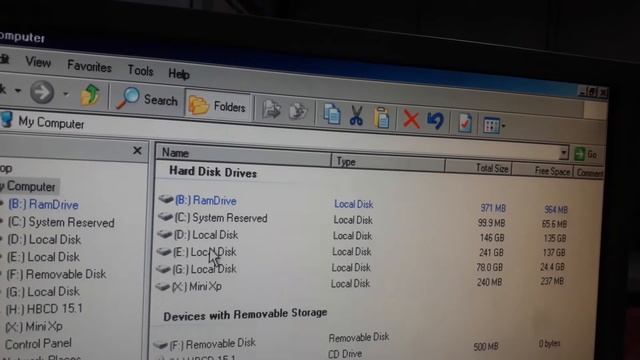Open the Help menu
Viewport: 640px width, 360px height.
(179, 74)
